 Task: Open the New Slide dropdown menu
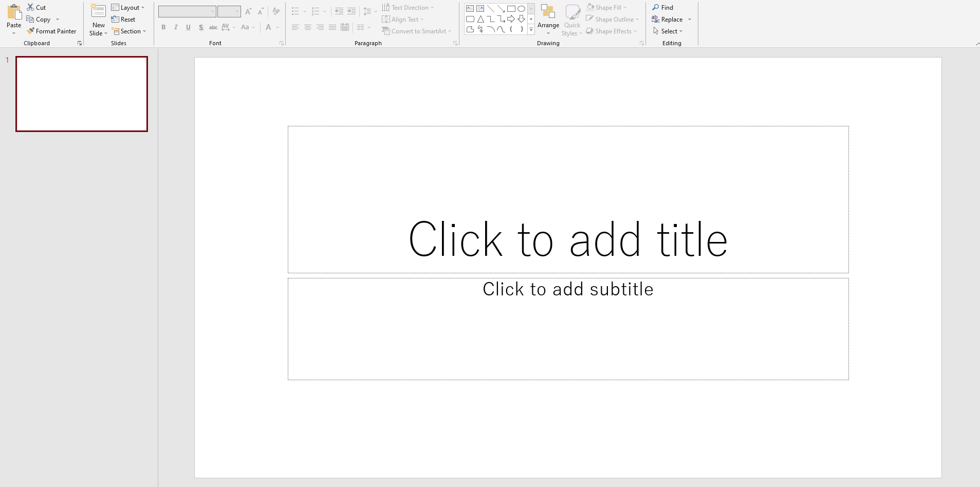point(98,29)
